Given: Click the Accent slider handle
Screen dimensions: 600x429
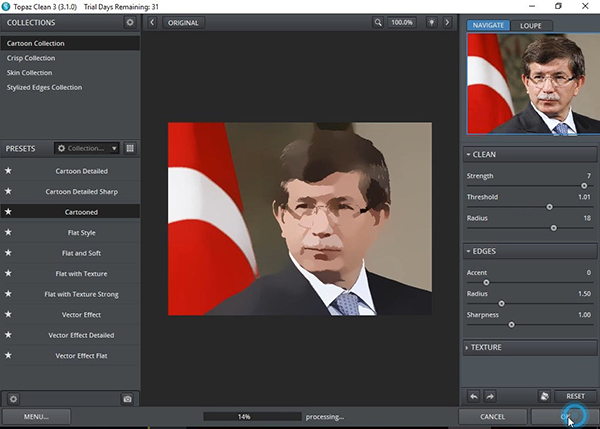Looking at the screenshot, I should (x=486, y=283).
